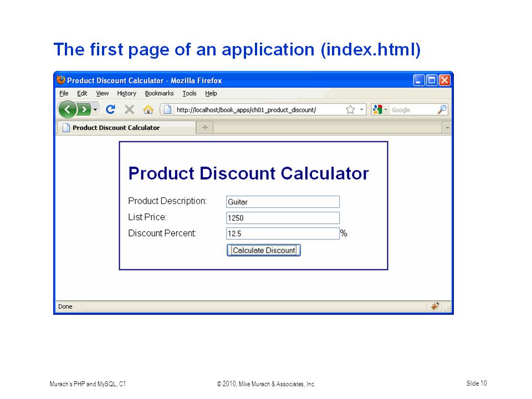Open the Edit menu

point(82,93)
